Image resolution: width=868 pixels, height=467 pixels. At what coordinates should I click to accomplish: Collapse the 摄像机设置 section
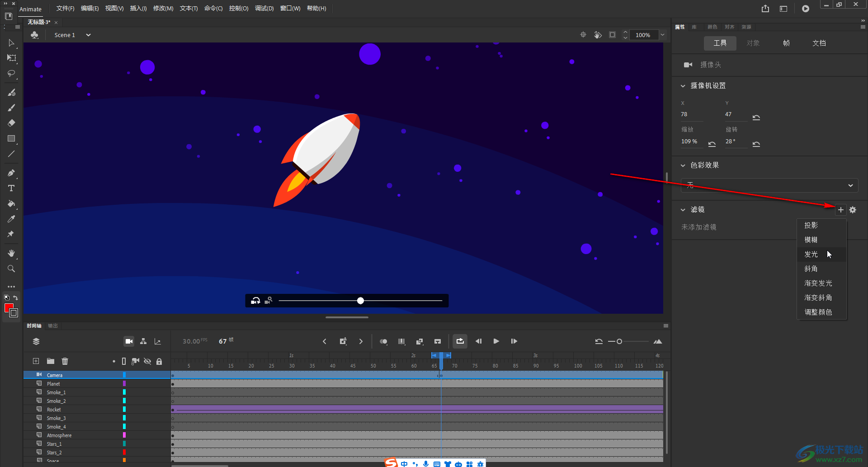pyautogui.click(x=683, y=86)
